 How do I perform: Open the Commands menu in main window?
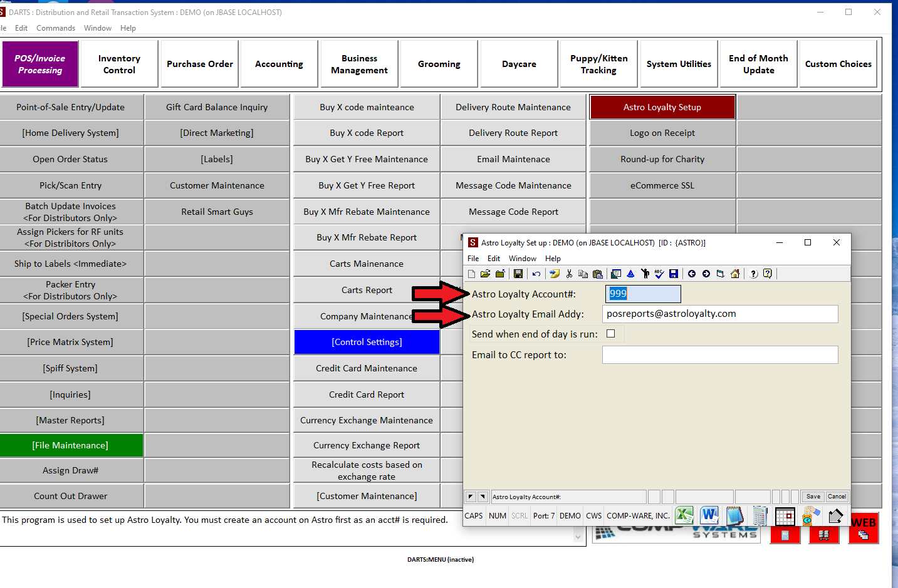pos(56,28)
